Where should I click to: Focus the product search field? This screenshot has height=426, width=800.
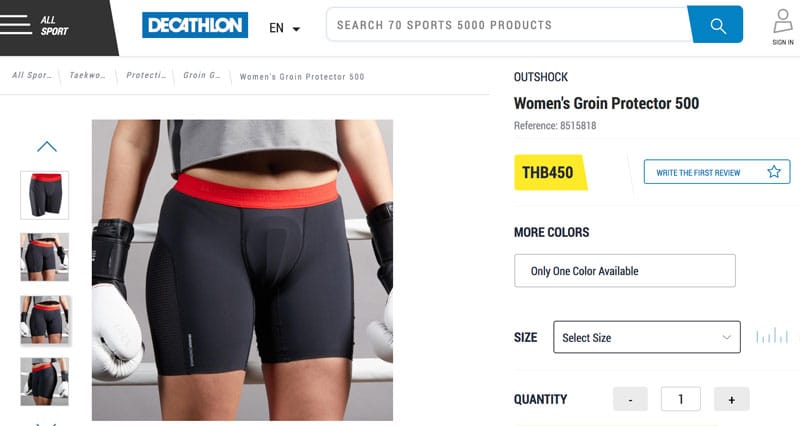click(507, 24)
